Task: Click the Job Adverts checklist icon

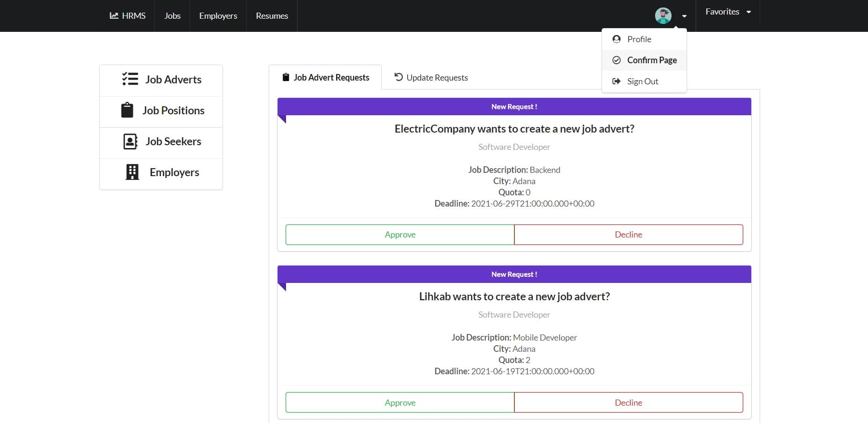Action: click(130, 79)
